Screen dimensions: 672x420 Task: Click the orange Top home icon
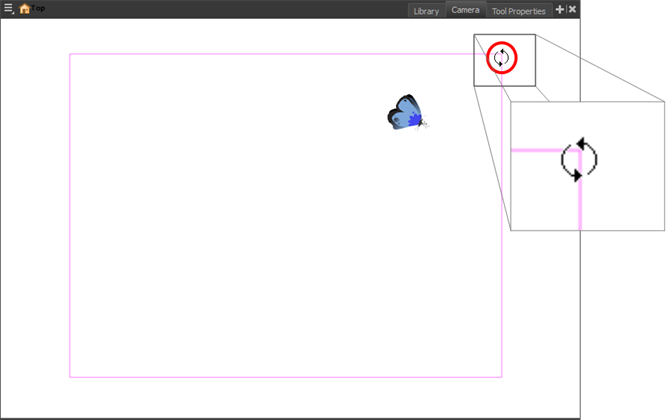(x=25, y=9)
